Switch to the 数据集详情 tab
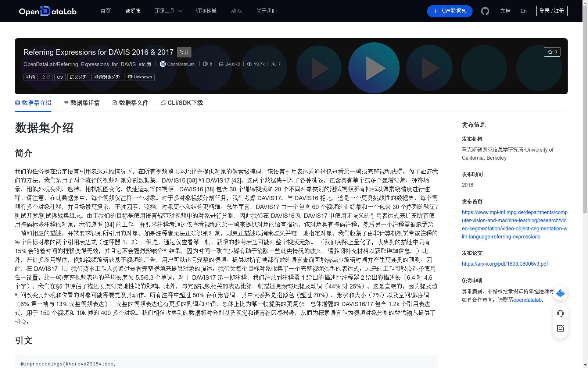 pos(82,103)
